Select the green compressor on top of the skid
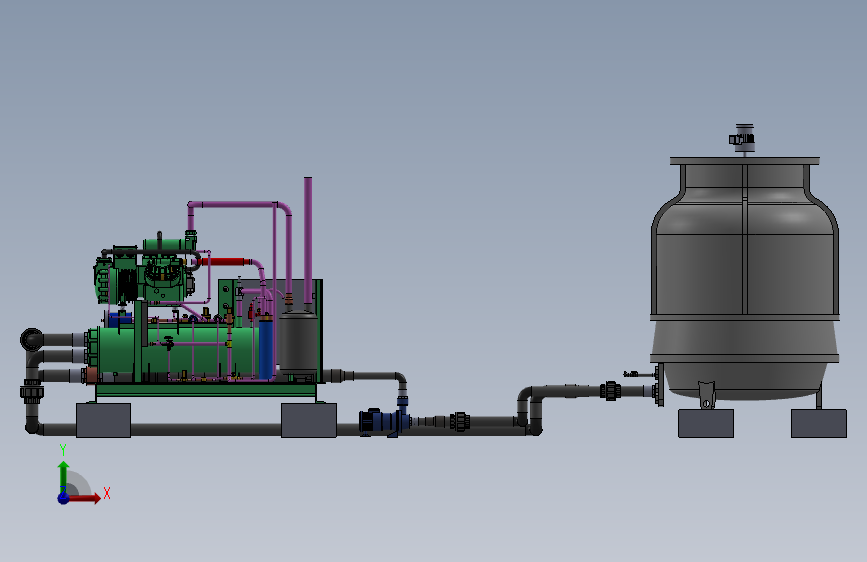Image resolution: width=867 pixels, height=562 pixels. point(147,271)
